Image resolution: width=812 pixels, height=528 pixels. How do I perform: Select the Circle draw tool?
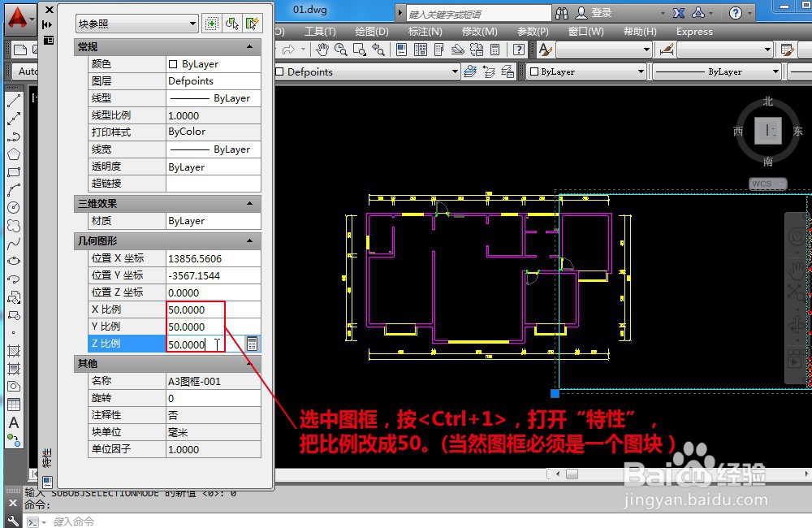[14, 207]
